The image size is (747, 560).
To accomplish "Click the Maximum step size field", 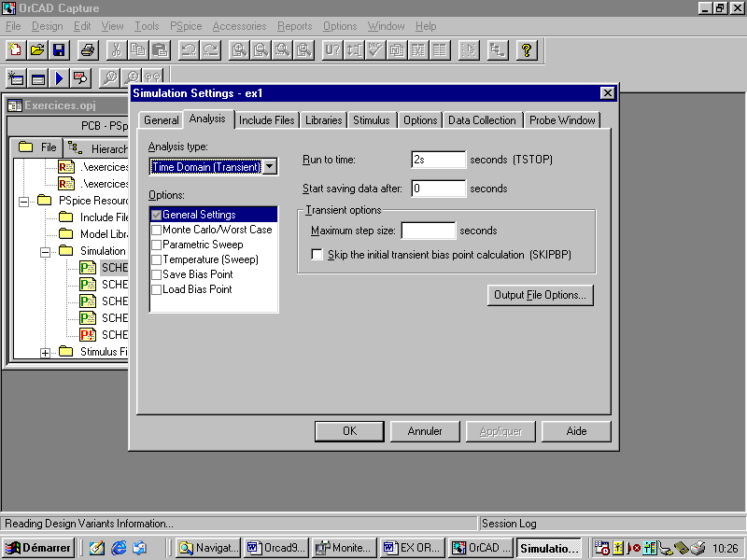I will pyautogui.click(x=429, y=231).
